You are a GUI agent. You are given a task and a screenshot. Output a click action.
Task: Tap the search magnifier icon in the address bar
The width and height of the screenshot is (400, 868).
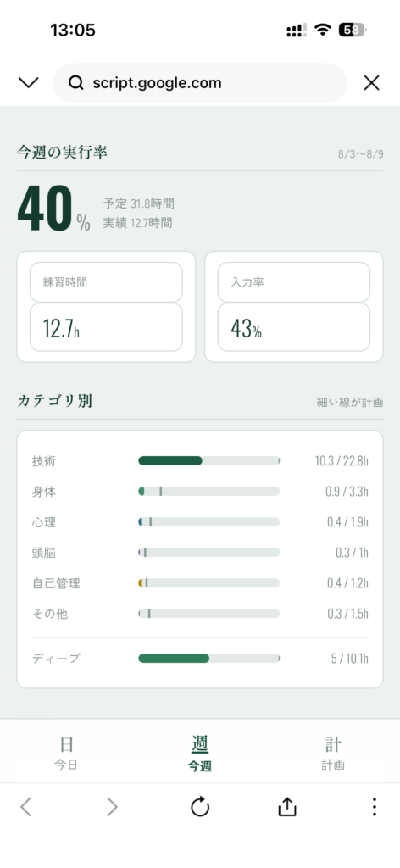coord(75,83)
